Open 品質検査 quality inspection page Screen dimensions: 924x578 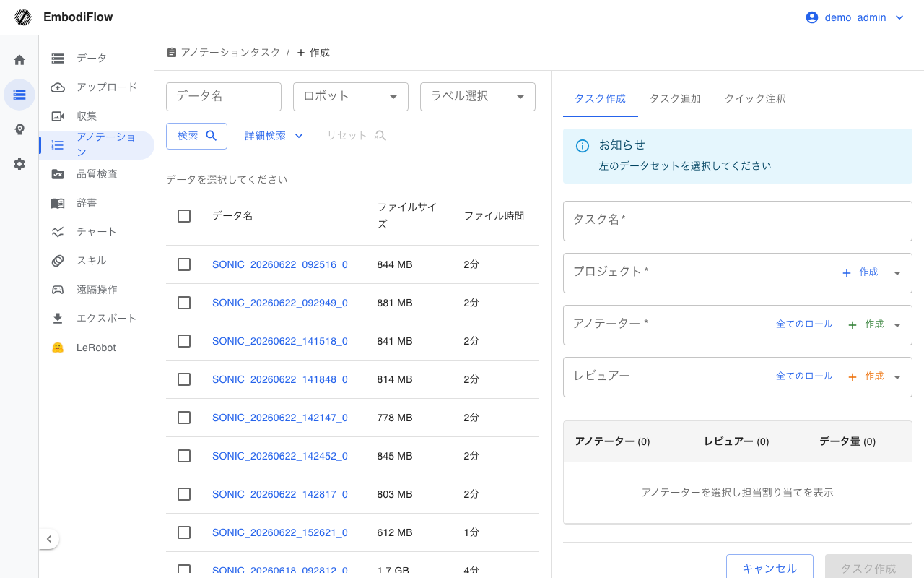pos(97,173)
